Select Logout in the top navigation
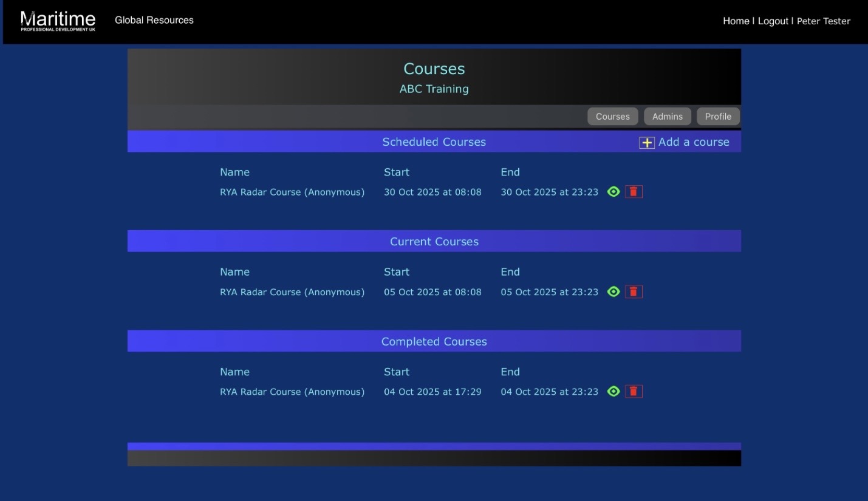 [772, 21]
